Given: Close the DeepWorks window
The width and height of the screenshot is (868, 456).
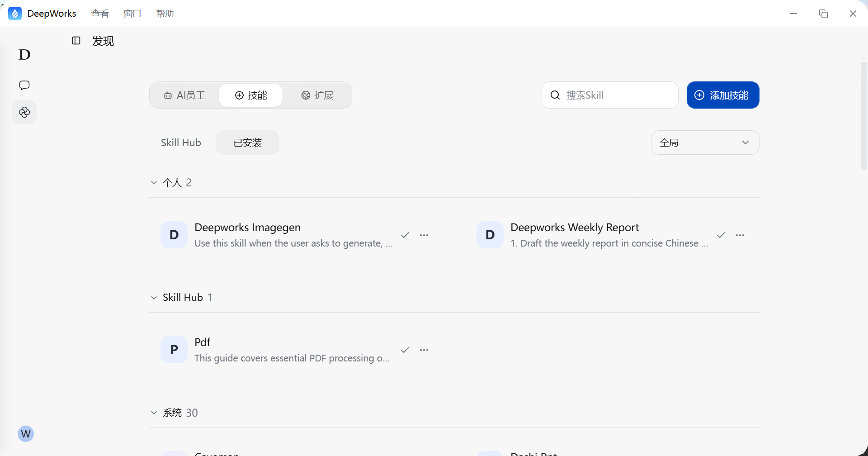Looking at the screenshot, I should pyautogui.click(x=853, y=14).
